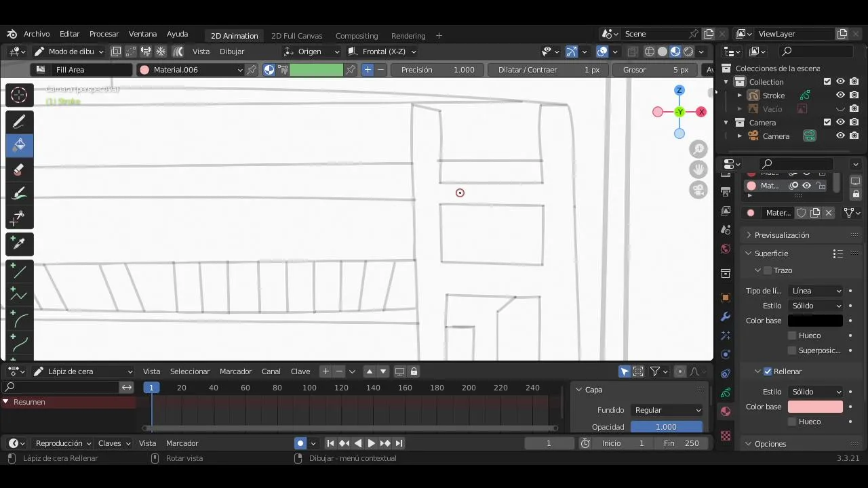Select the Fill bucket tool
This screenshot has width=868, height=488.
(19, 145)
